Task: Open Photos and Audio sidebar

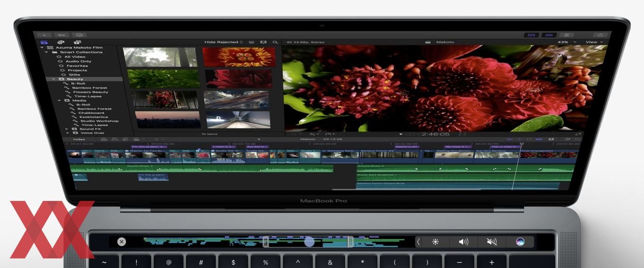Action: point(61,42)
